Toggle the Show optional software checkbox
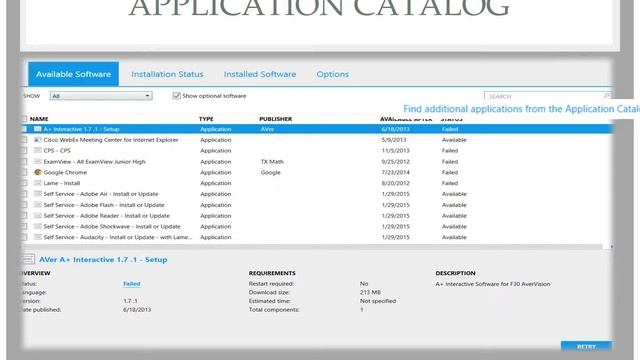Screen dimensions: 640x360 pos(176,96)
